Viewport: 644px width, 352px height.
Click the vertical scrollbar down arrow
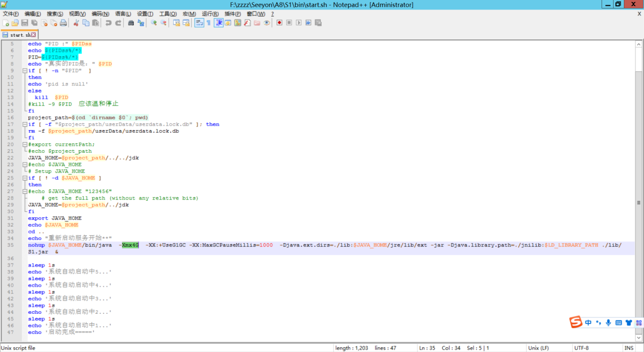pos(639,337)
